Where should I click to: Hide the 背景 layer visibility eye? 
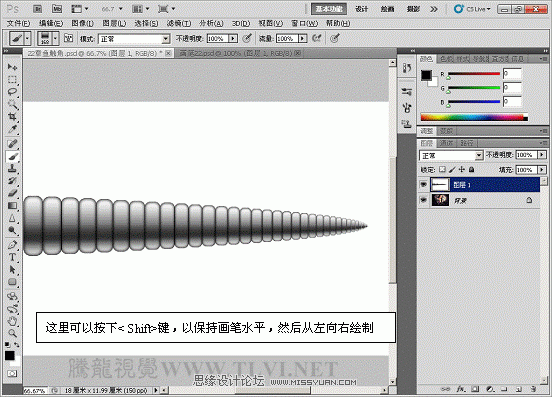point(424,200)
